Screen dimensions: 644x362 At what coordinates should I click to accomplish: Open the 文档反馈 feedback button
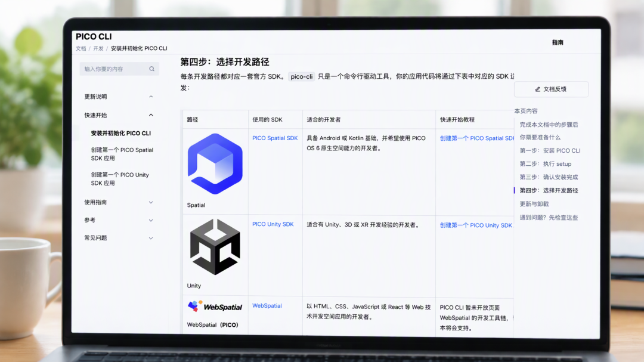pos(551,89)
